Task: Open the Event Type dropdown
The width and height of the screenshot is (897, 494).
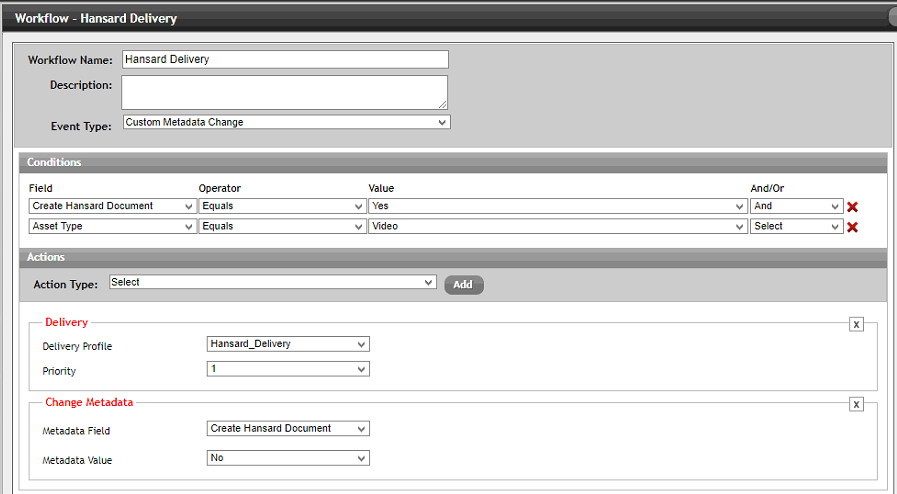Action: [x=287, y=122]
